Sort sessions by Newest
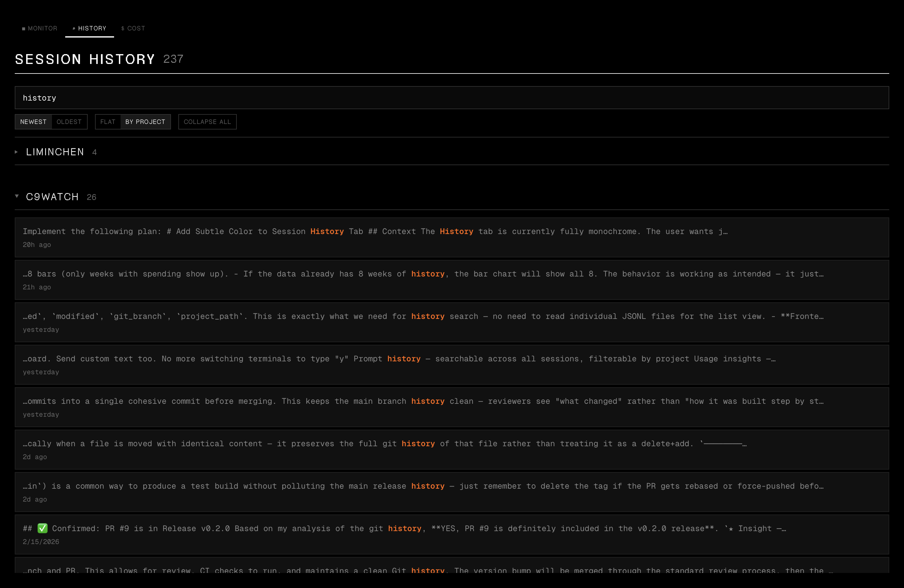 [x=34, y=122]
